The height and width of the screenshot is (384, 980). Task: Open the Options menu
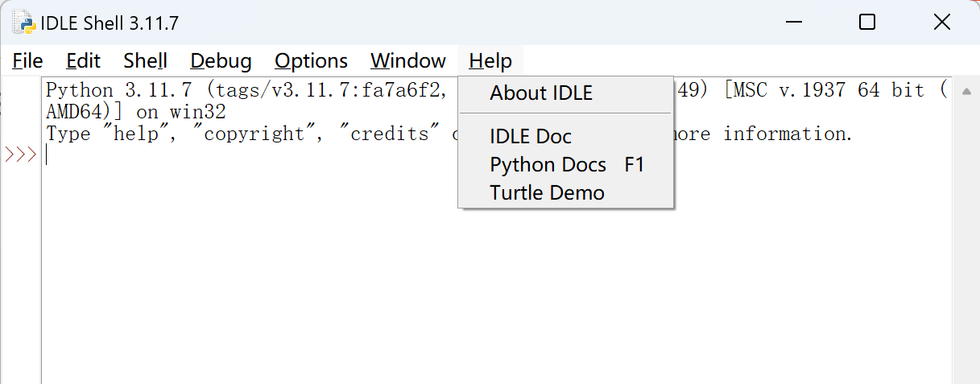311,61
